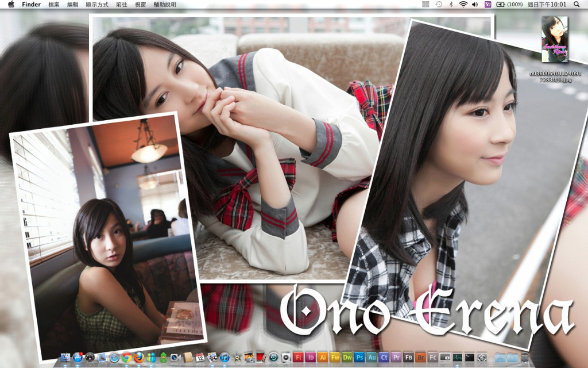Open the Apple menu
Screen dimensions: 588x368
(11, 4)
